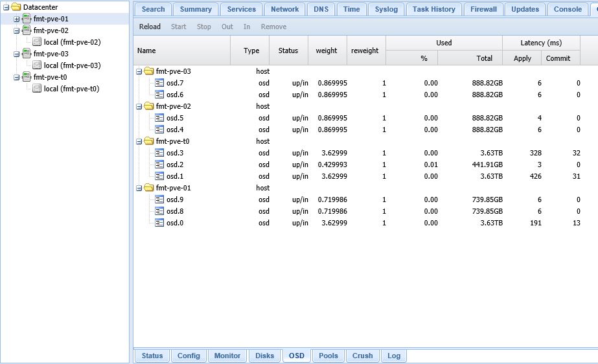Click the Datacenter folder icon
598x364 pixels.
tap(16, 7)
